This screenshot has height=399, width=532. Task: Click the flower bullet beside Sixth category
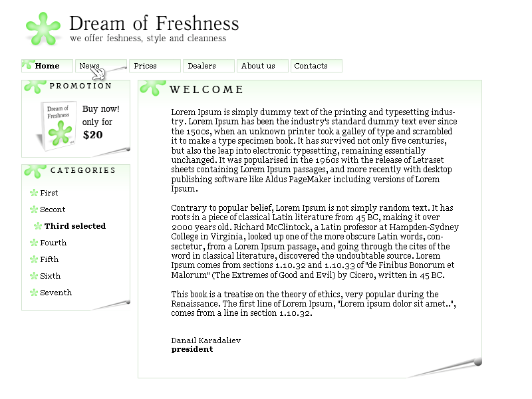(34, 276)
